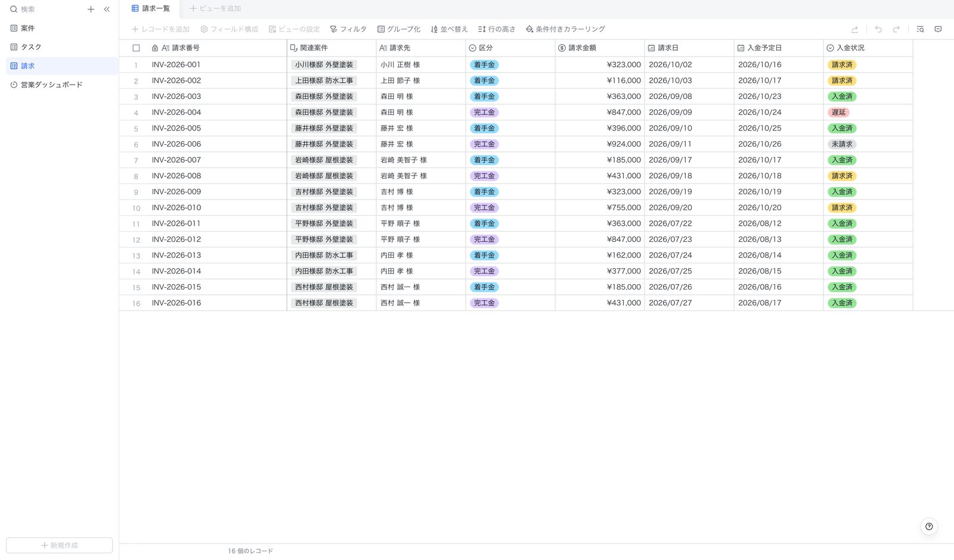Open linked record 小川様邸 外壁塗装
The width and height of the screenshot is (954, 560).
(324, 65)
